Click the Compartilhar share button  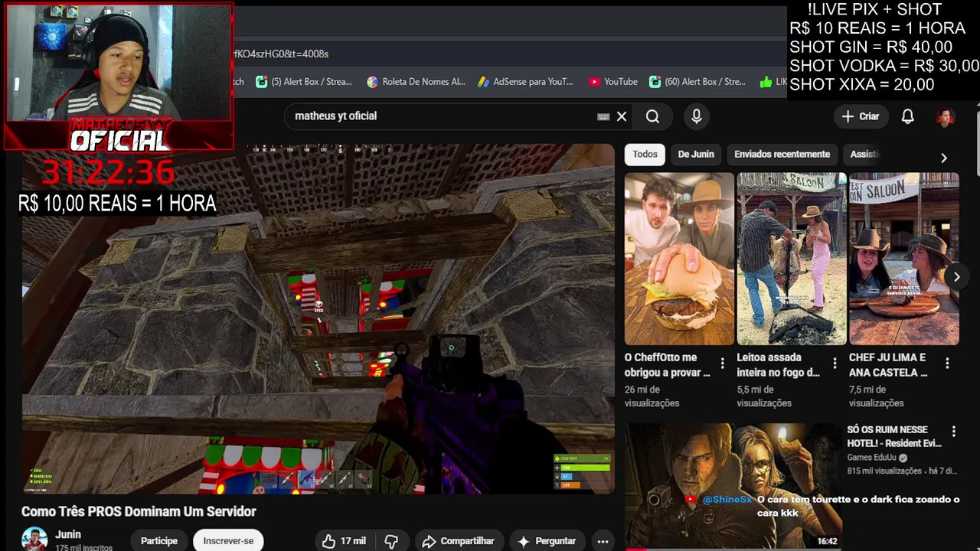[458, 541]
